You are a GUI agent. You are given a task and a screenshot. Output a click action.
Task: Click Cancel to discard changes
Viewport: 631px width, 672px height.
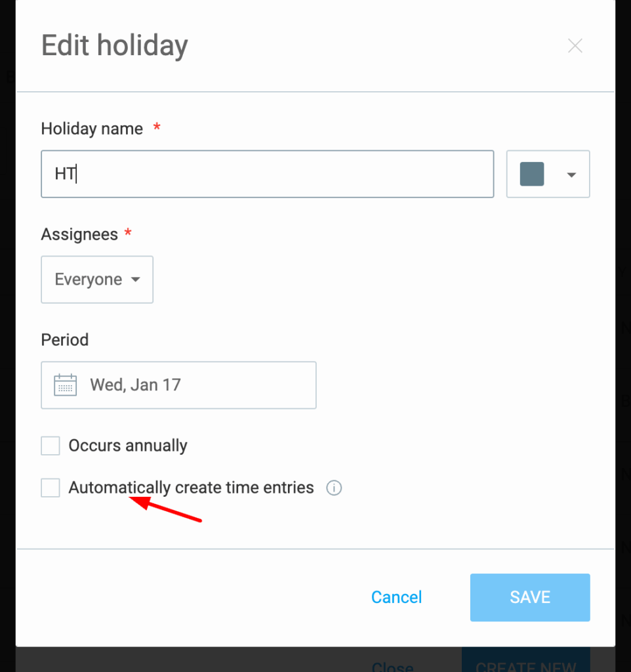tap(396, 597)
